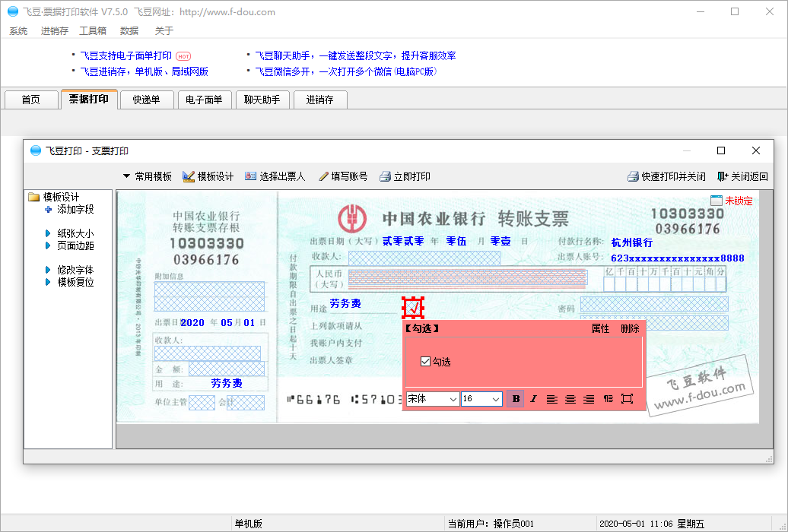Toggle italic formatting in the 勾选 popup
Viewport: 788px width, 532px height.
[534, 399]
